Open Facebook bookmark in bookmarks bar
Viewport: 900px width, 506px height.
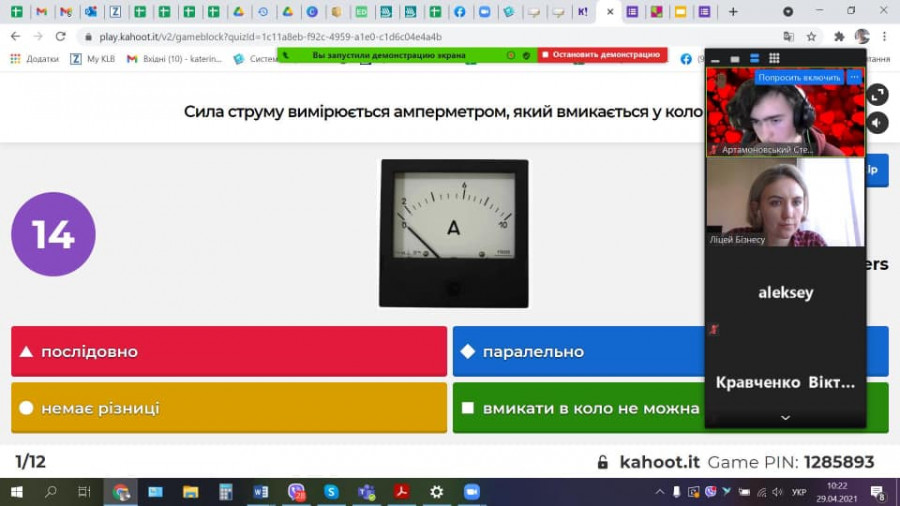point(686,59)
